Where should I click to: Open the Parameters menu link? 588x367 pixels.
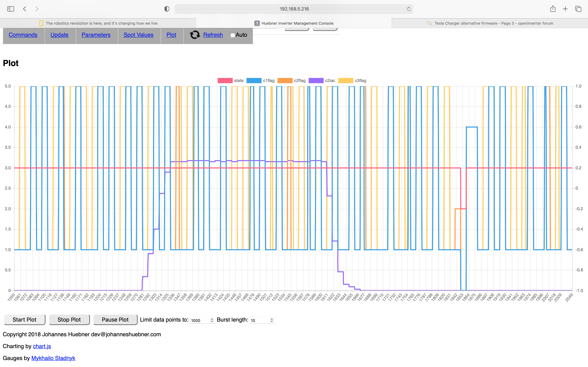click(x=96, y=35)
